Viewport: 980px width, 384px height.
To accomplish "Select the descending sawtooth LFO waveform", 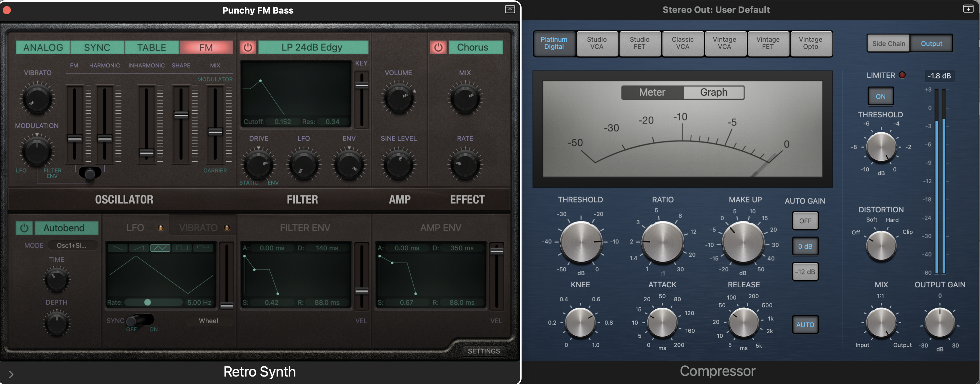I will [x=117, y=248].
